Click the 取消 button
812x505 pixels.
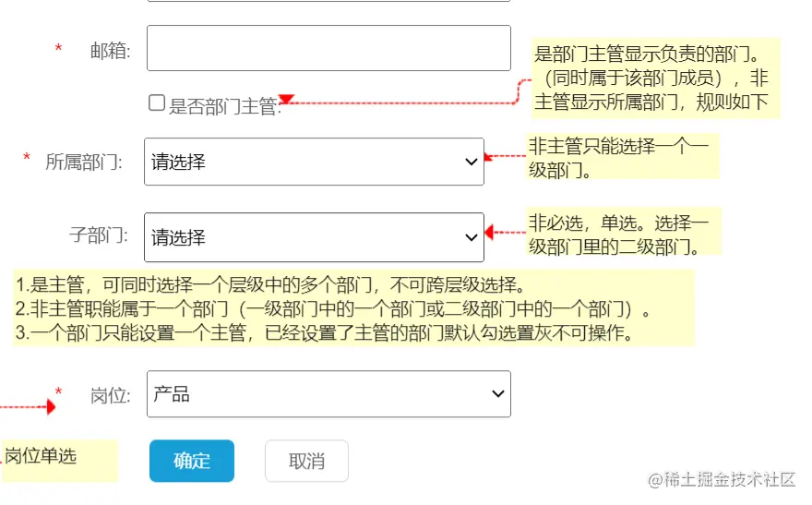click(306, 461)
